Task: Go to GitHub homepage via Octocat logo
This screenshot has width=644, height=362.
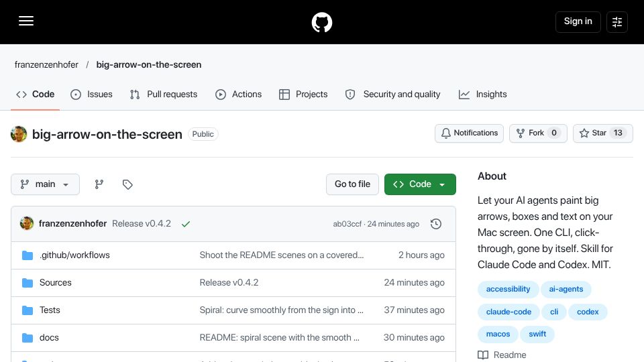Action: point(321,22)
